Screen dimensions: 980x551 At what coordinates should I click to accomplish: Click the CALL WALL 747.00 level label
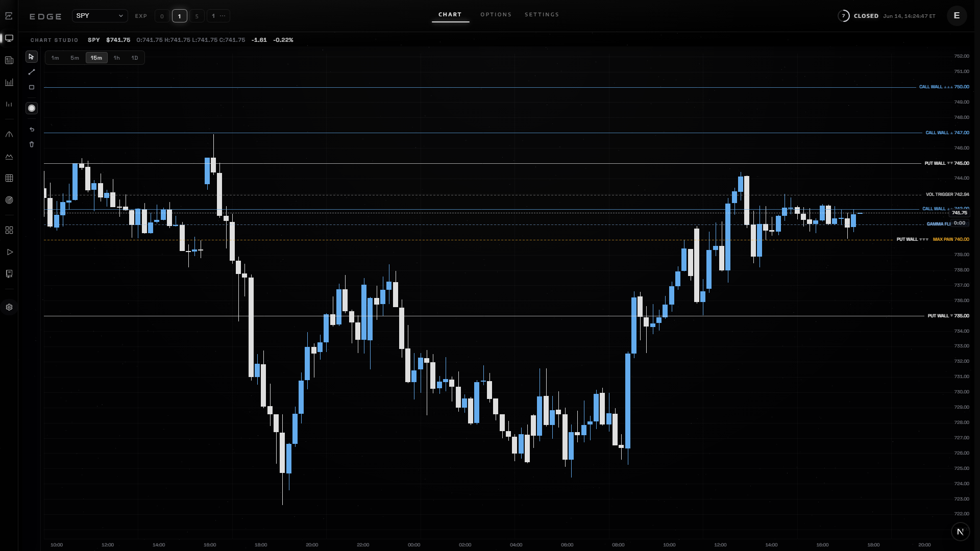(x=947, y=133)
